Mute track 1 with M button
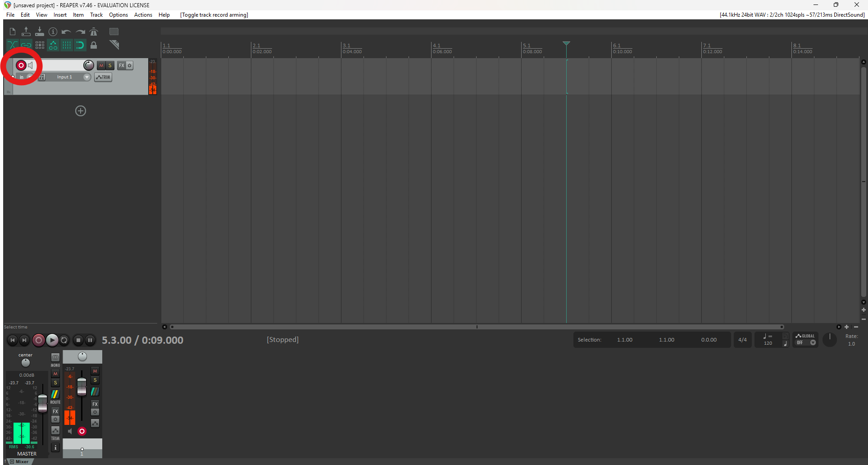This screenshot has height=465, width=868. (101, 65)
